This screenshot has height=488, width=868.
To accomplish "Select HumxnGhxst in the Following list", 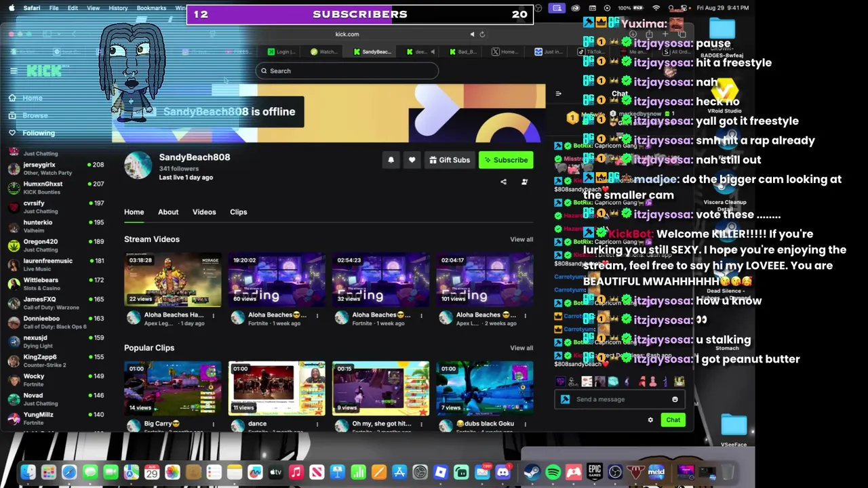I will point(54,188).
